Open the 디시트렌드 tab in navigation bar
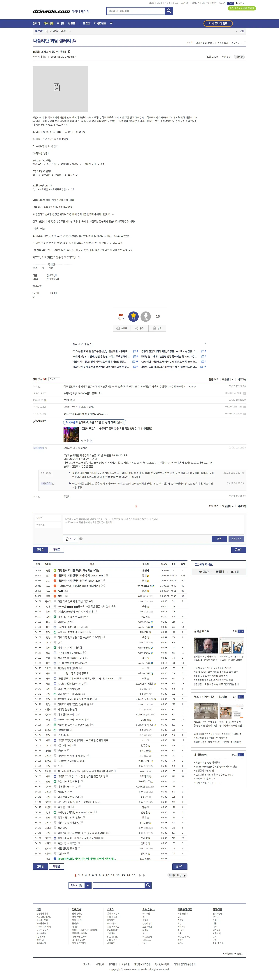Screen dimensions: 279x980 [x=100, y=24]
